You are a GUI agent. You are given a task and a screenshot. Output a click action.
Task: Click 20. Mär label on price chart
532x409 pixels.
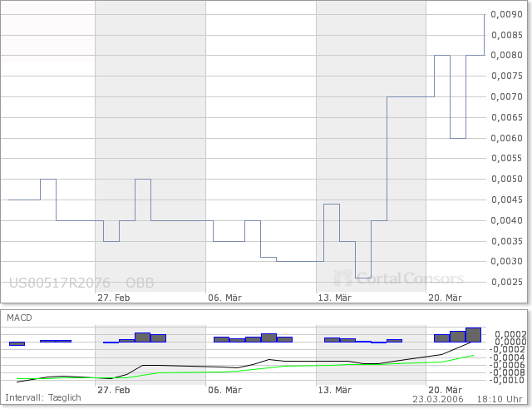(445, 298)
